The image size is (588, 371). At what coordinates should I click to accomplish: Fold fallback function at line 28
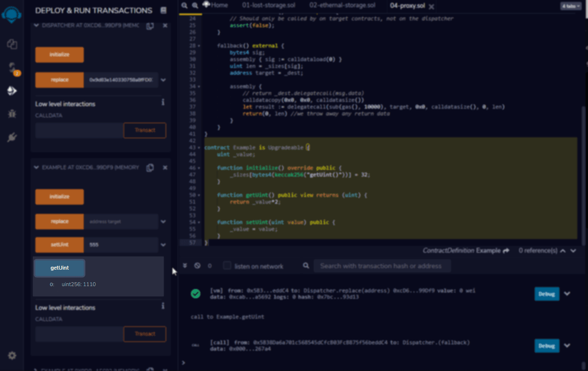[199, 46]
